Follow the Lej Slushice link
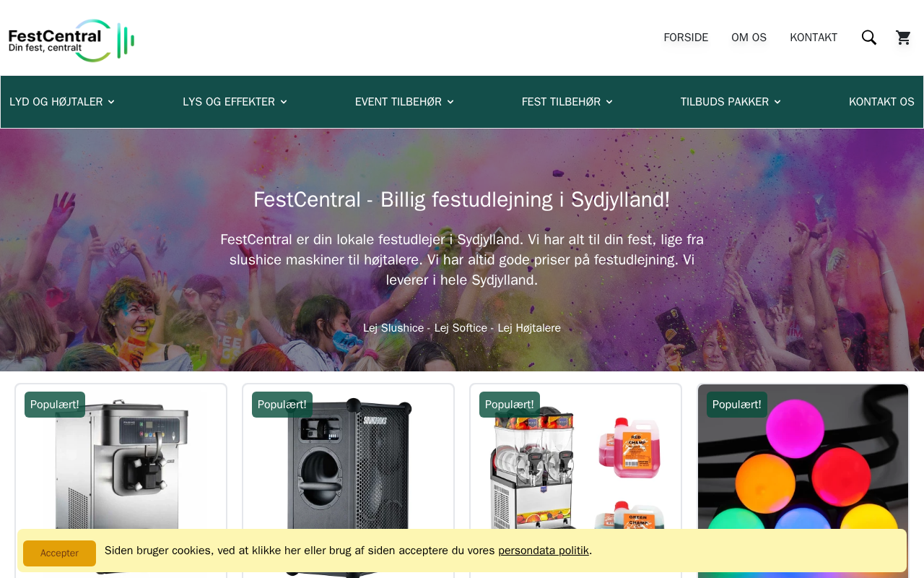924x578 pixels. click(393, 328)
